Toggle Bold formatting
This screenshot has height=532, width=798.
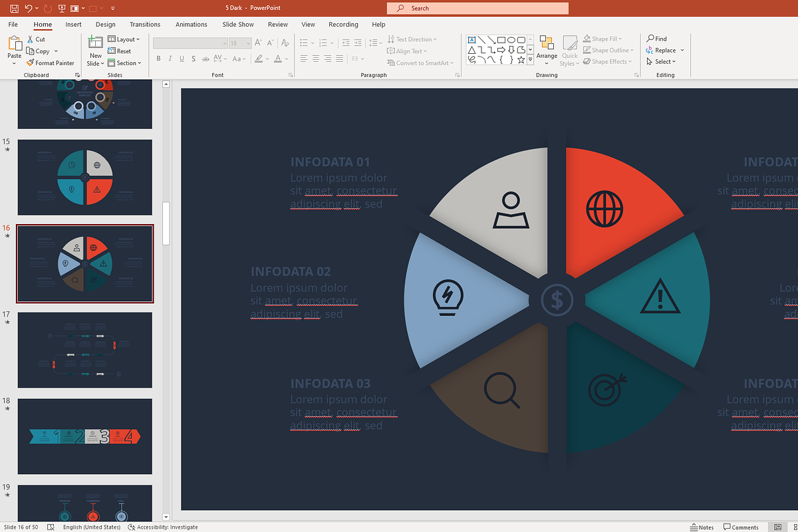[158, 59]
